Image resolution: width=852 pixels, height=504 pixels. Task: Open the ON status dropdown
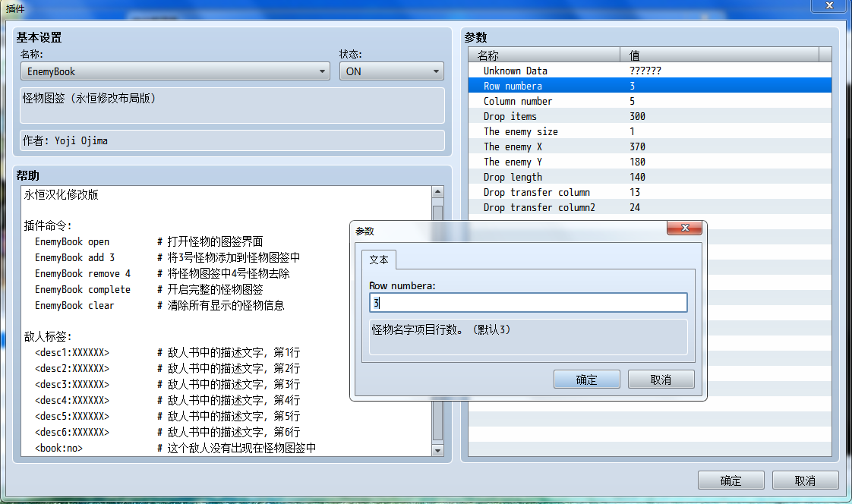391,71
